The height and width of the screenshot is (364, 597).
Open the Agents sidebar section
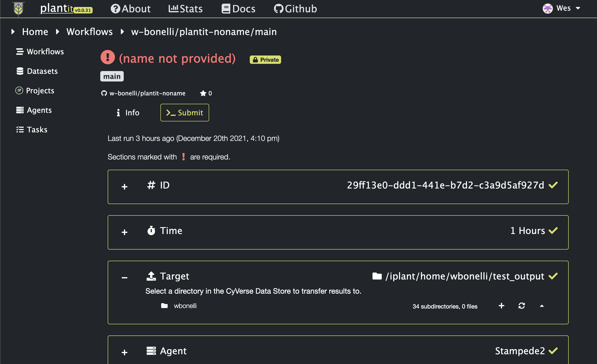coord(34,110)
